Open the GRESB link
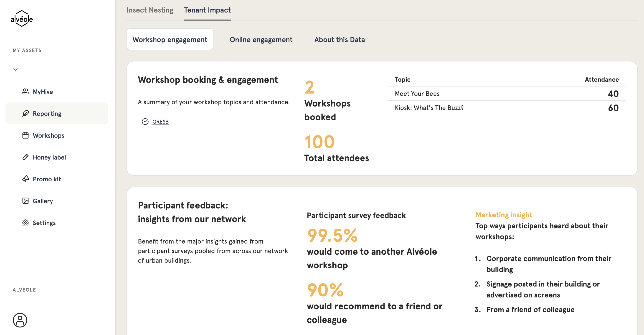The width and height of the screenshot is (644, 335). (160, 122)
